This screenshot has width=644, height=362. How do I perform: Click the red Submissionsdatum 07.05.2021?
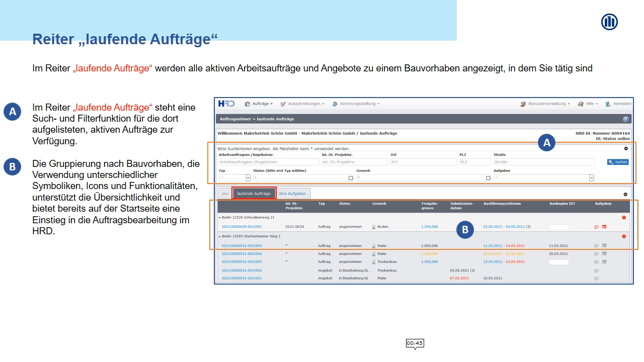(x=459, y=278)
